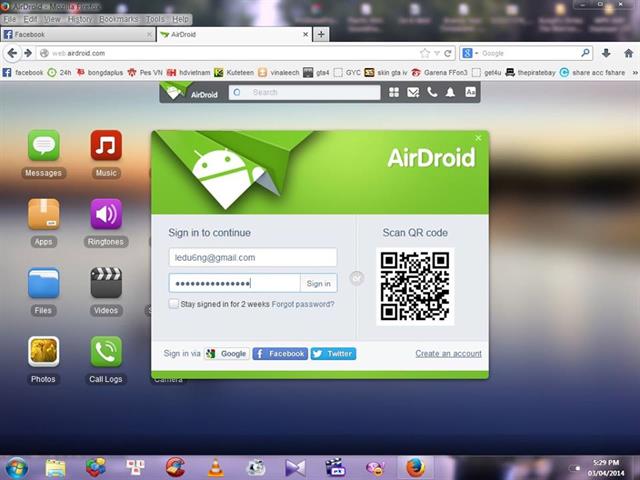640x480 pixels.
Task: Close the AirDroid browser tab
Action: pyautogui.click(x=305, y=35)
